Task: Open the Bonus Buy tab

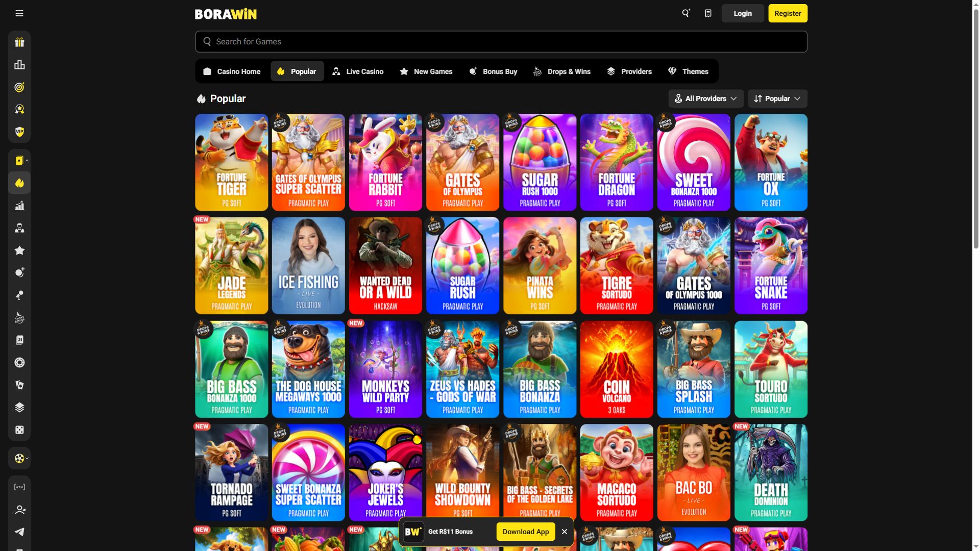Action: 494,71
